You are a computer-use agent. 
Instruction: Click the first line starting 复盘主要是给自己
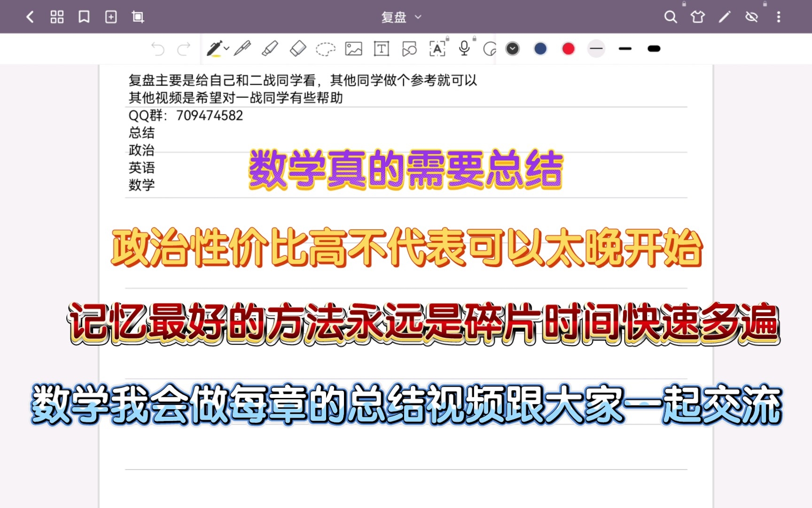click(303, 80)
